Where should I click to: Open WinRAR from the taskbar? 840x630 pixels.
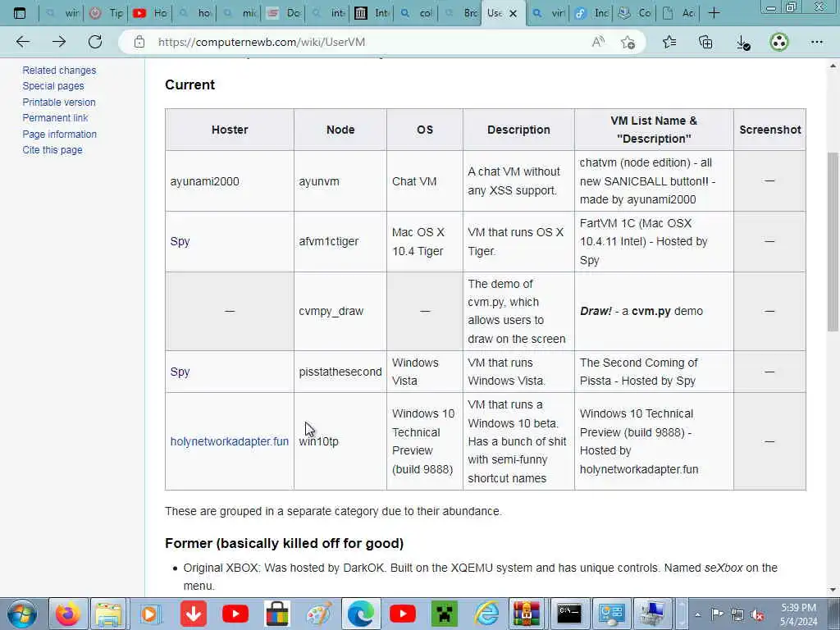(527, 614)
